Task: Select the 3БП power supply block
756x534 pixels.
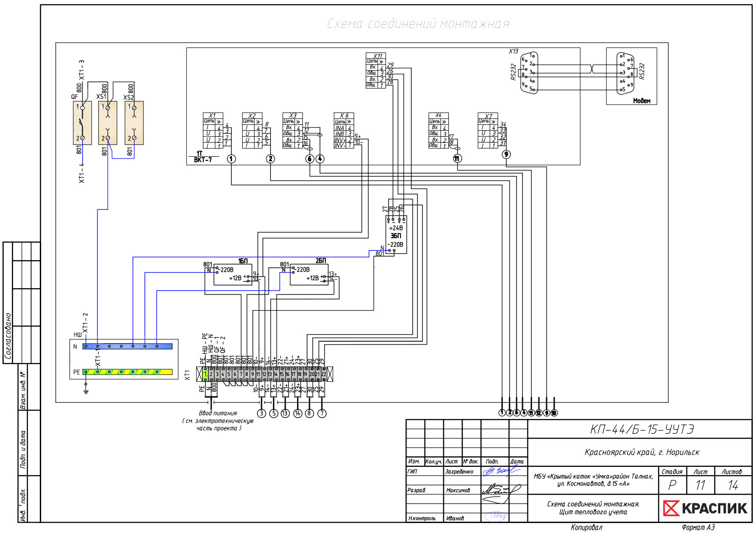Action: [x=396, y=236]
